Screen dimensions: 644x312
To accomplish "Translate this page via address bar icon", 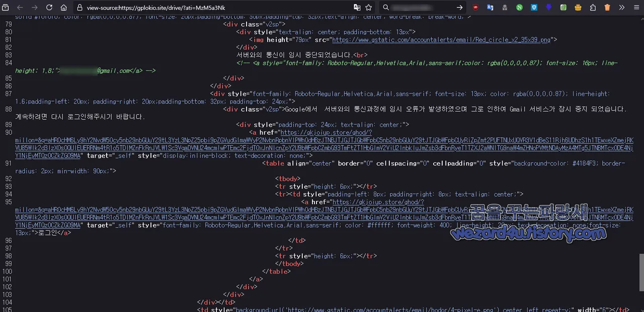I will [357, 8].
